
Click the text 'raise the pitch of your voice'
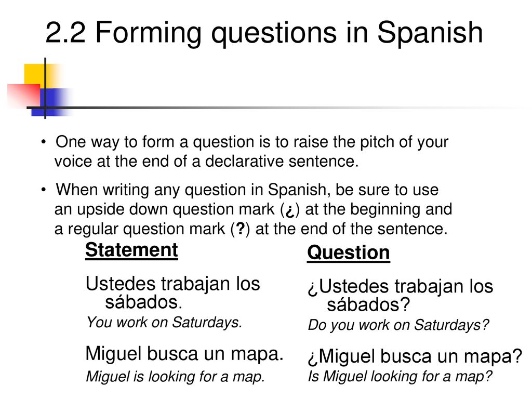pos(252,151)
